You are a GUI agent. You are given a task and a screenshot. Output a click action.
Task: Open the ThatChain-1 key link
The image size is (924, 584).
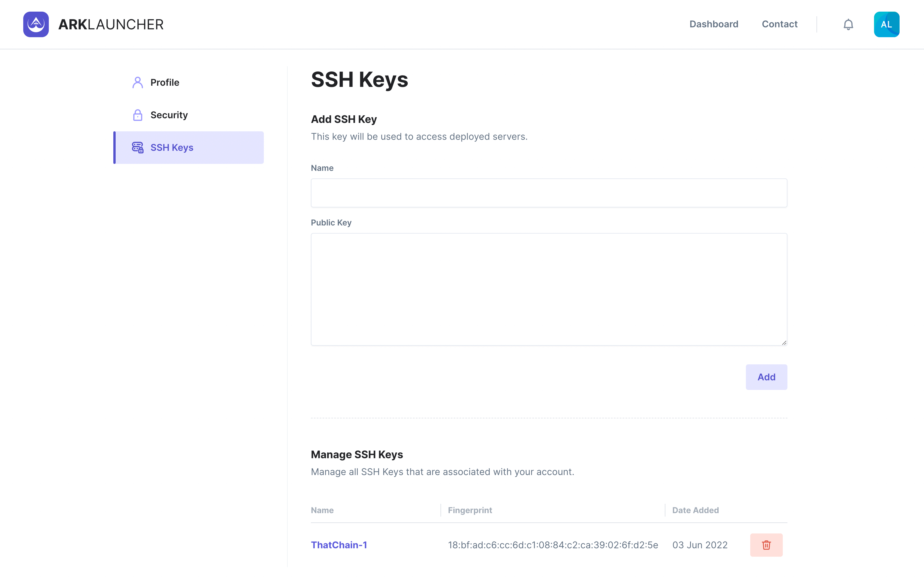point(339,545)
